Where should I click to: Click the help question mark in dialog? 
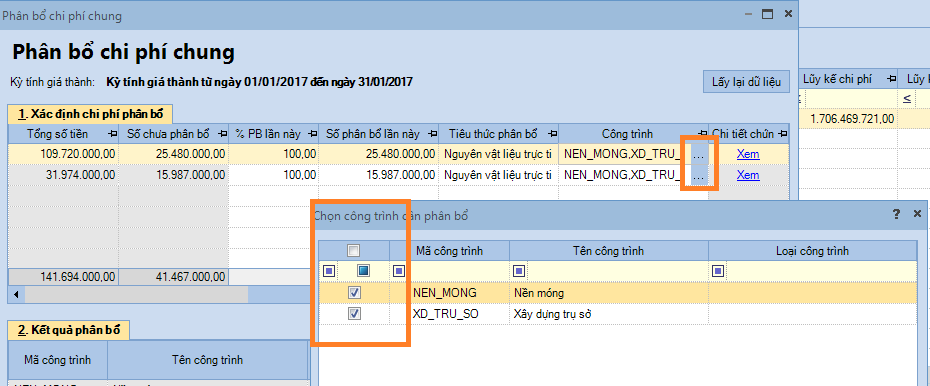click(x=896, y=214)
